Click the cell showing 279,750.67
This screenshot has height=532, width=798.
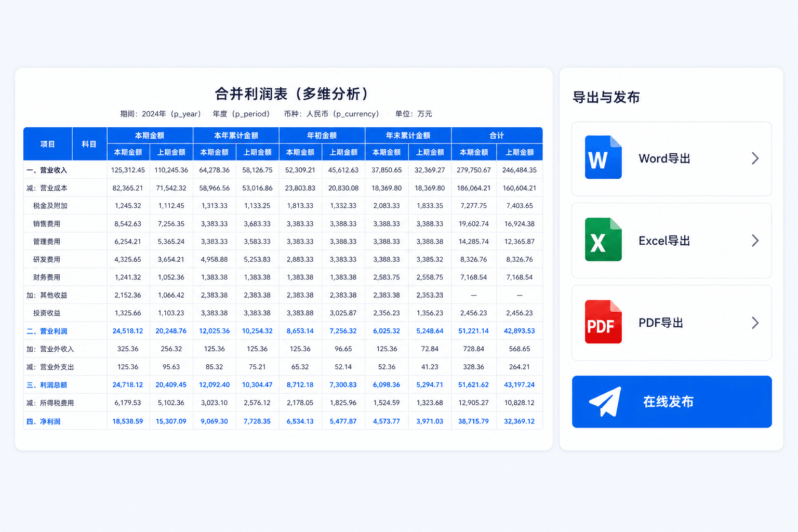click(x=474, y=170)
